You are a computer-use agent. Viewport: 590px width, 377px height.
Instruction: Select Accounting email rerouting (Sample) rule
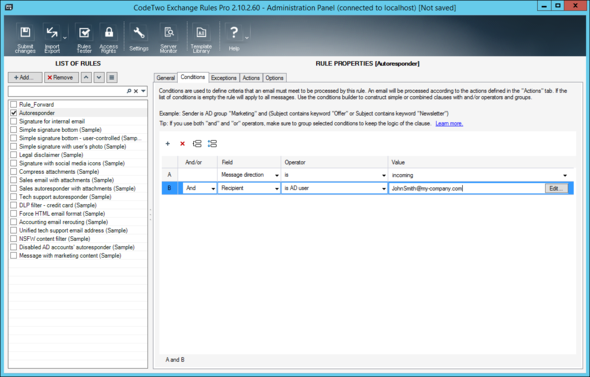click(64, 222)
